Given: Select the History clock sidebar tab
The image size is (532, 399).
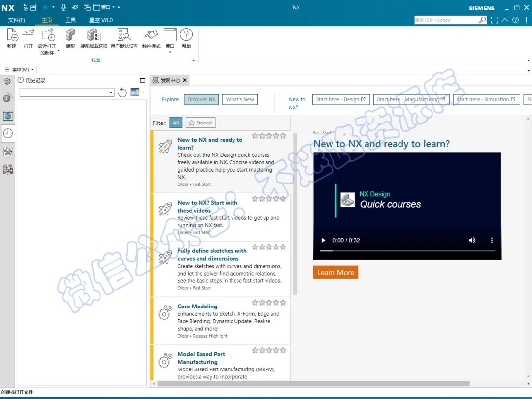Looking at the screenshot, I should coord(8,133).
